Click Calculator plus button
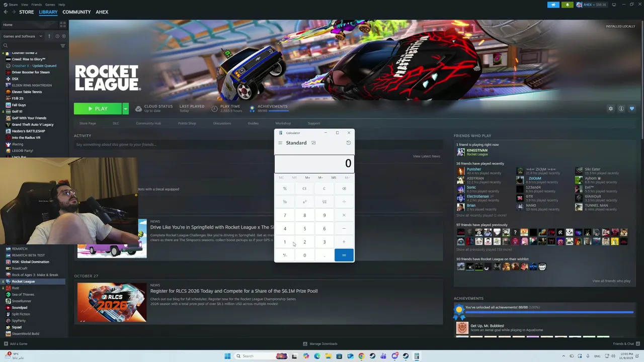Screen dimensions: 644x362 coord(344,242)
